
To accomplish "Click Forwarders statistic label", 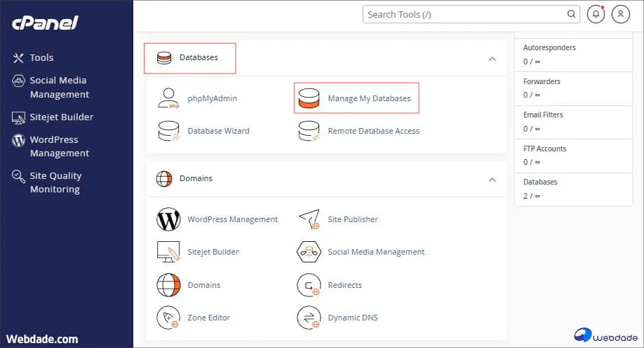I will (541, 81).
